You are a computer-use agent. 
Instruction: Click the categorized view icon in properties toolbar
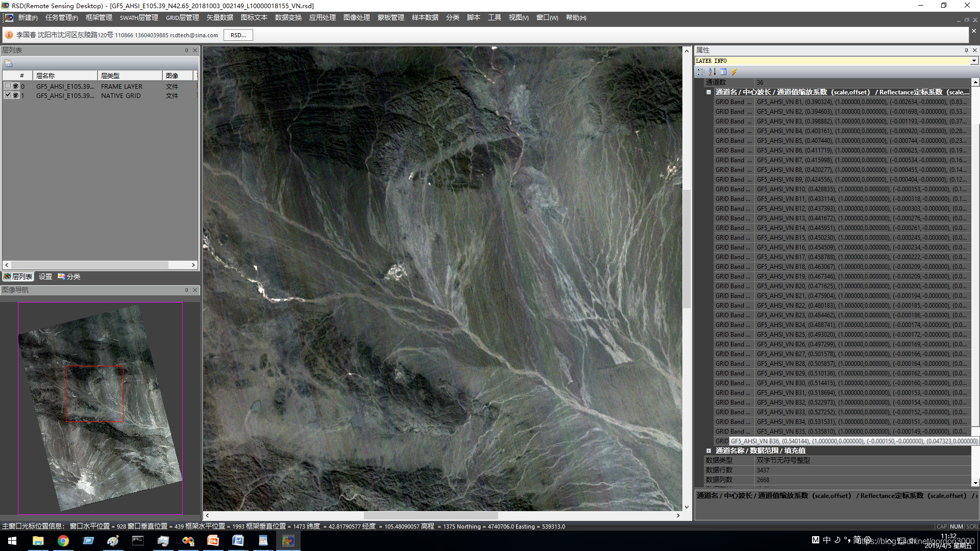(701, 72)
